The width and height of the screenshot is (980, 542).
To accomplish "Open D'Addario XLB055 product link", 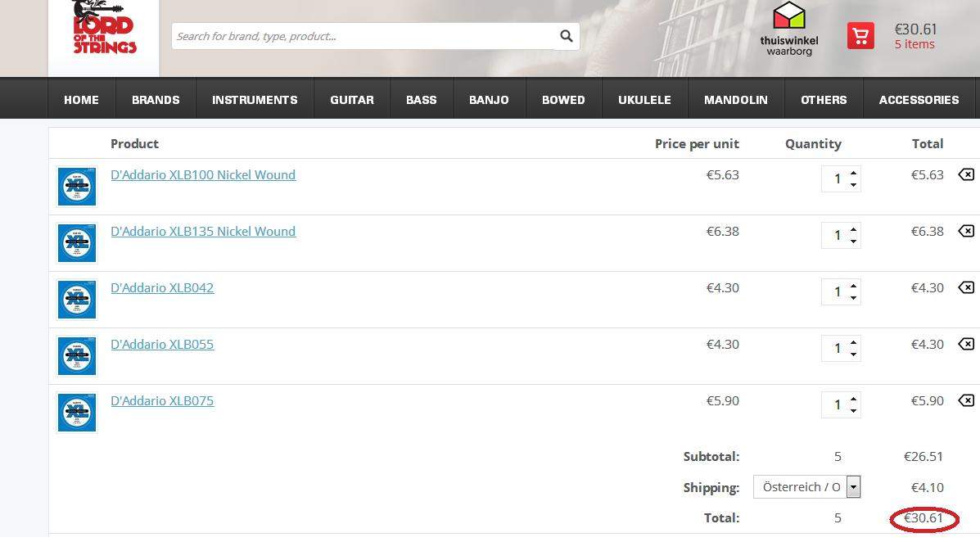I will [162, 345].
